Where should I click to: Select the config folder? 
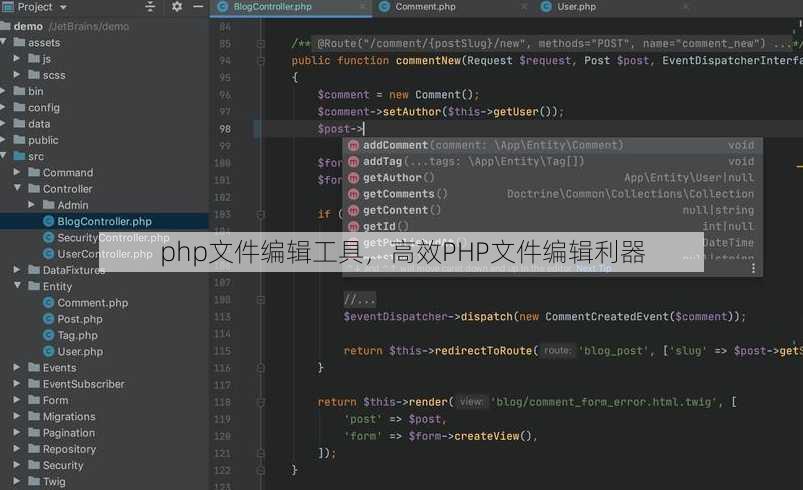pos(44,108)
